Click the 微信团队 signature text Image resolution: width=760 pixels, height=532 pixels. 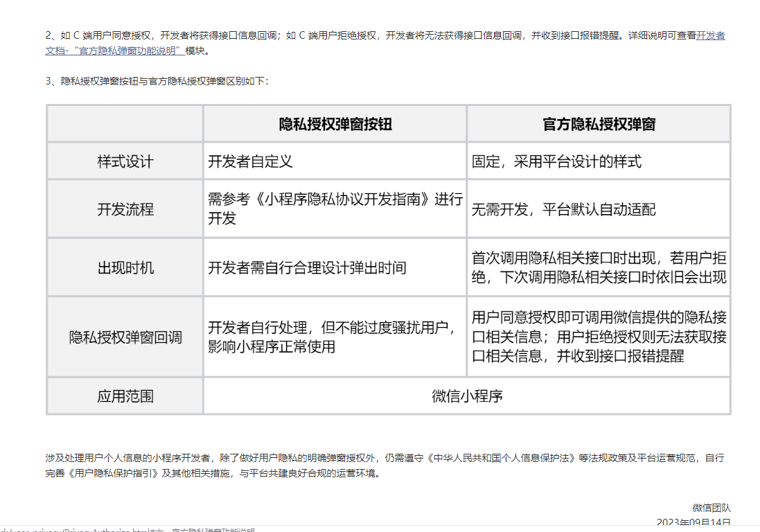711,508
